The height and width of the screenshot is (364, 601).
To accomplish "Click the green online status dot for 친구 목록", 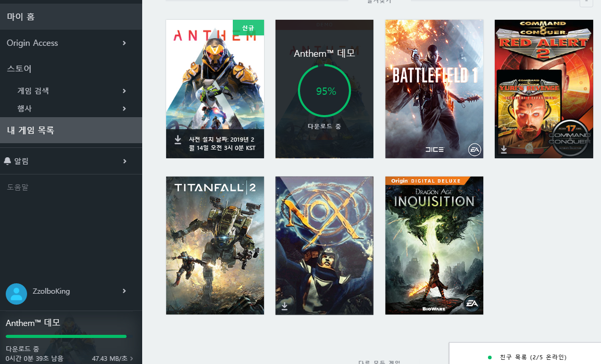I will coord(490,357).
